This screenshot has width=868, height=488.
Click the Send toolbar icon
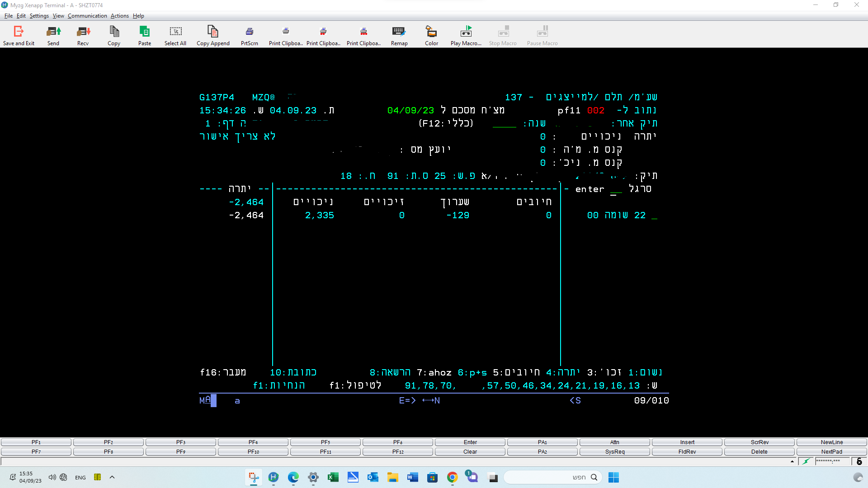(x=53, y=32)
